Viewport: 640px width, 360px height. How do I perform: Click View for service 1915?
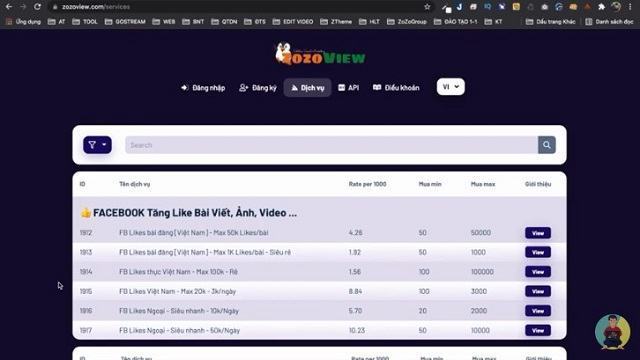coord(538,291)
